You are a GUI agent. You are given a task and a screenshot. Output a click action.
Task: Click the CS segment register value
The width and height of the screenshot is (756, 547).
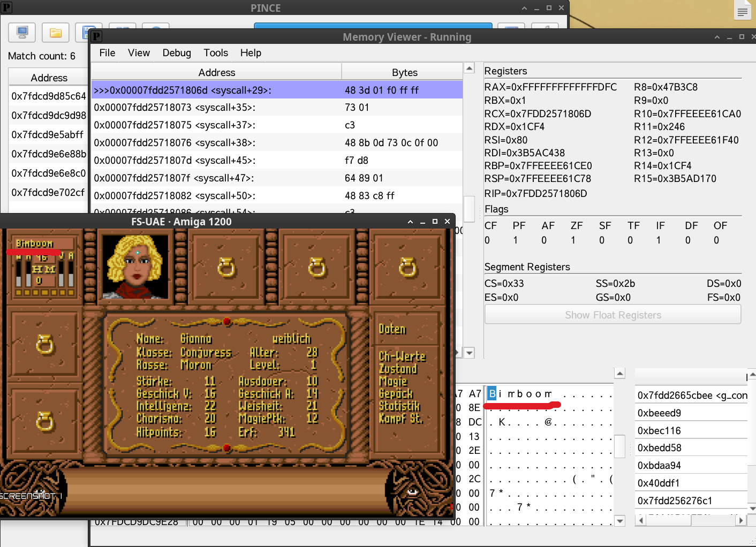[x=504, y=283]
